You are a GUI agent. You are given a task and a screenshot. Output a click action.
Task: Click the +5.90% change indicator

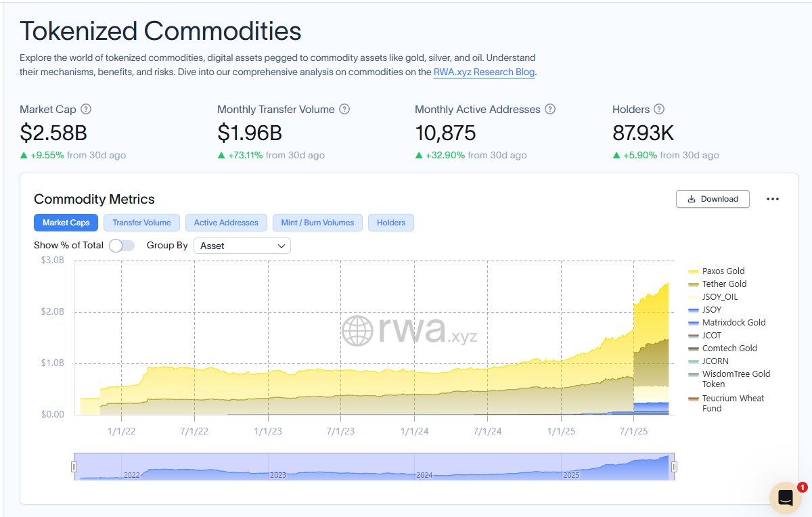pos(635,155)
